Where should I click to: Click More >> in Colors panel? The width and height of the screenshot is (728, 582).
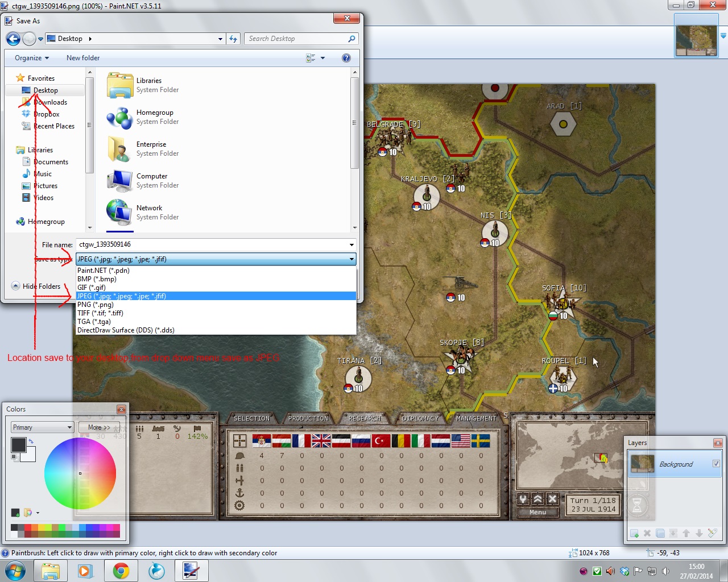99,427
